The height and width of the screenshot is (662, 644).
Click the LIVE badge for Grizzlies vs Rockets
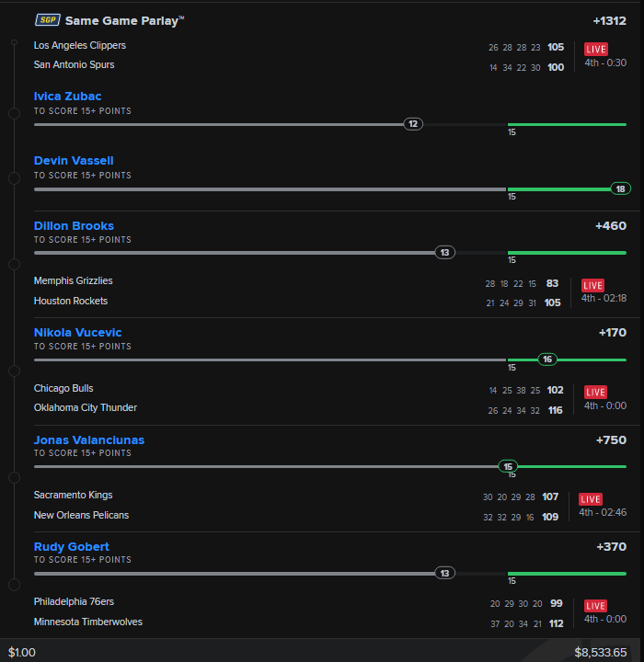tap(592, 285)
